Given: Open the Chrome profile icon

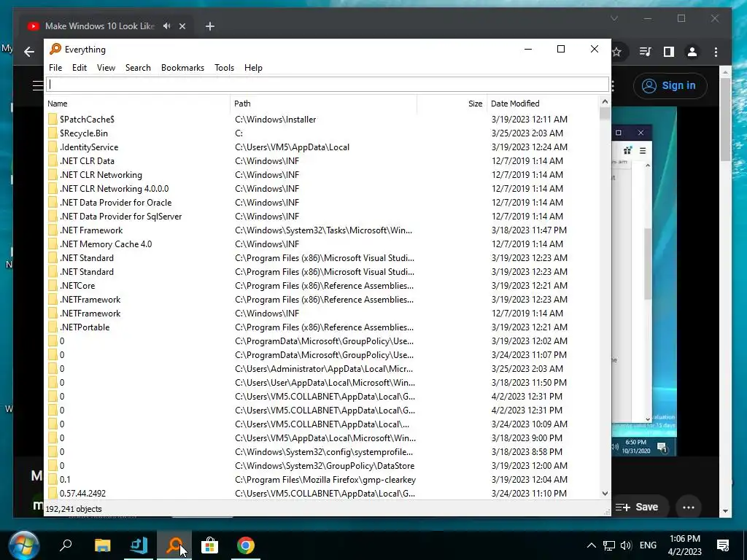Looking at the screenshot, I should 692,52.
